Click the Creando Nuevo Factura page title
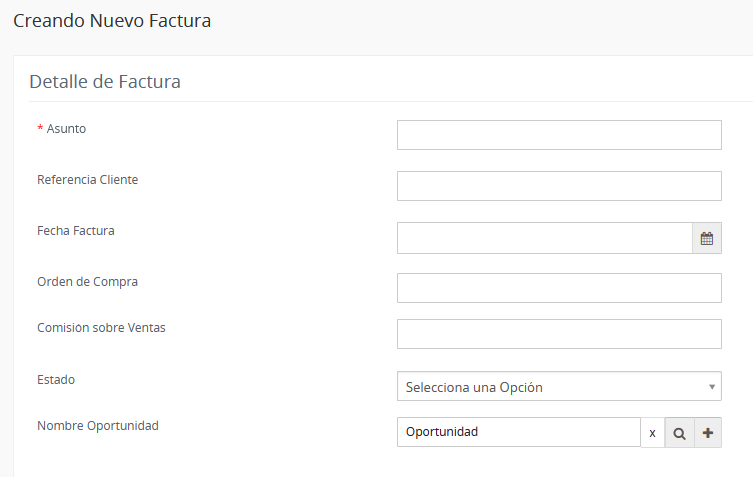The width and height of the screenshot is (753, 477). click(112, 21)
